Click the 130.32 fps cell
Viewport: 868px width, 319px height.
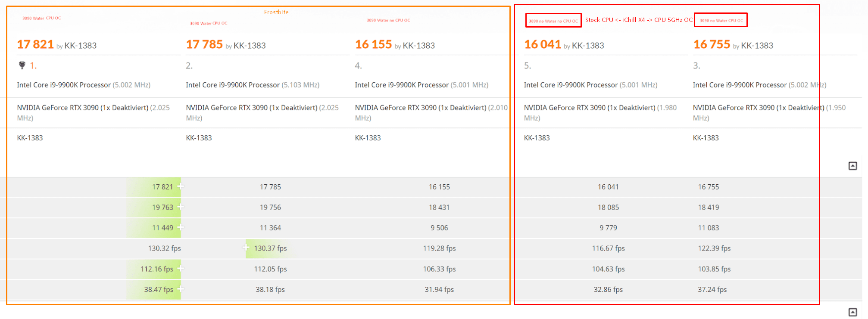(164, 248)
